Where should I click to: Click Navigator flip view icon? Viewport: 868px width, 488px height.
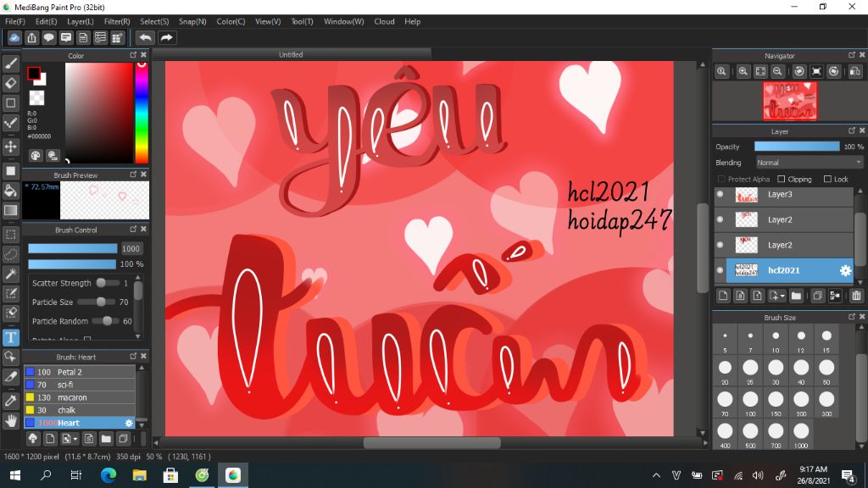click(x=854, y=71)
